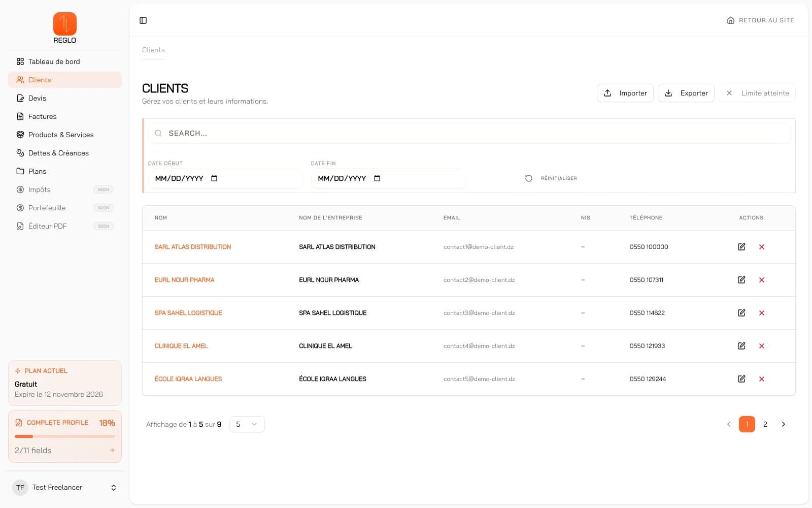
Task: Open CLINIQUE EL AMEL client name link
Action: pos(181,346)
